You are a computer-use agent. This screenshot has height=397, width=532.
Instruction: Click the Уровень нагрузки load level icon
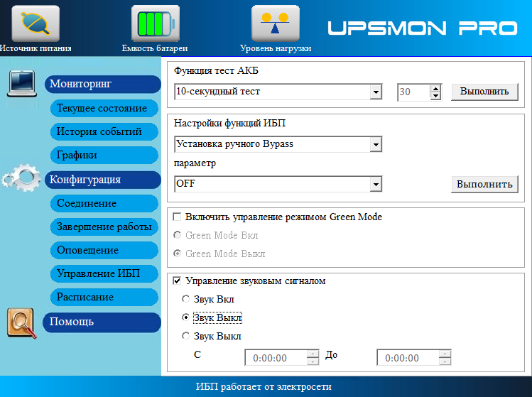pos(275,23)
